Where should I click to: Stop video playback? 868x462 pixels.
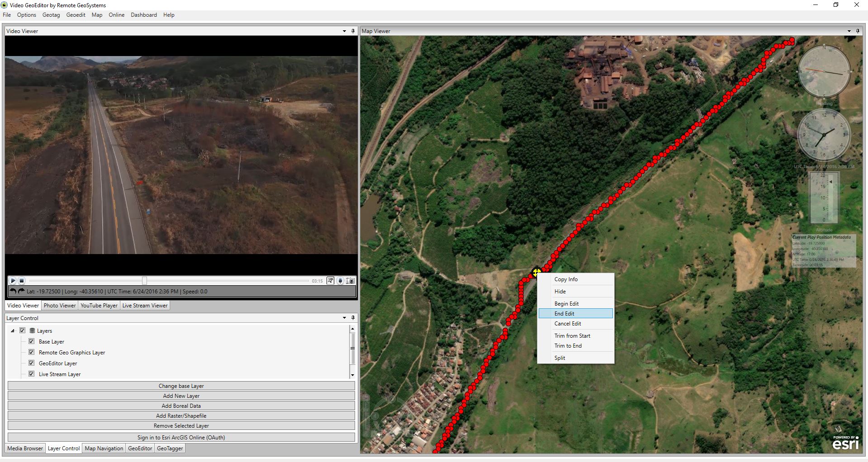coord(22,281)
